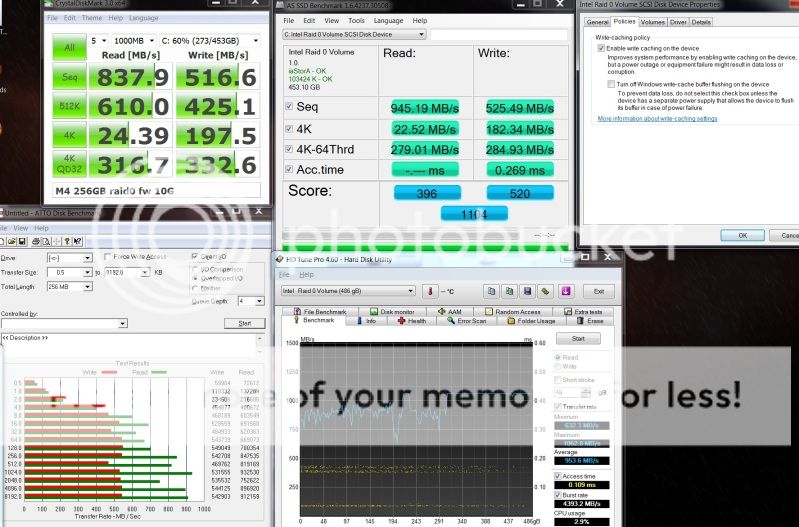The height and width of the screenshot is (527, 799).
Task: Click the printer icon in ATTO toolbar
Action: click(x=34, y=241)
